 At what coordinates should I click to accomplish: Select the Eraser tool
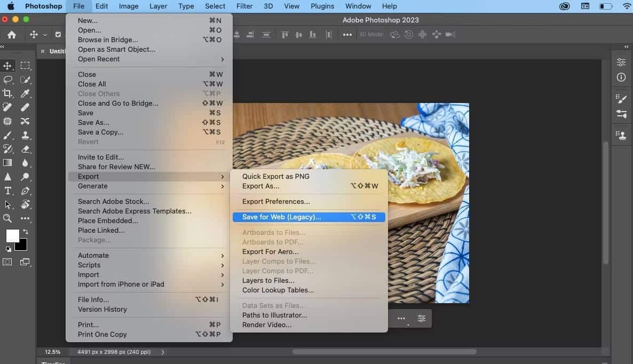coord(25,149)
